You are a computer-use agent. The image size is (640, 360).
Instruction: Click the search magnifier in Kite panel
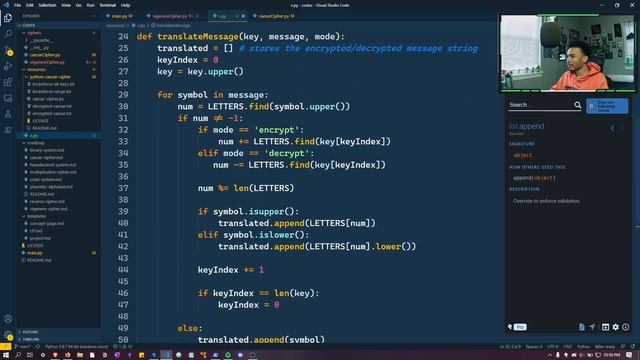(578, 105)
